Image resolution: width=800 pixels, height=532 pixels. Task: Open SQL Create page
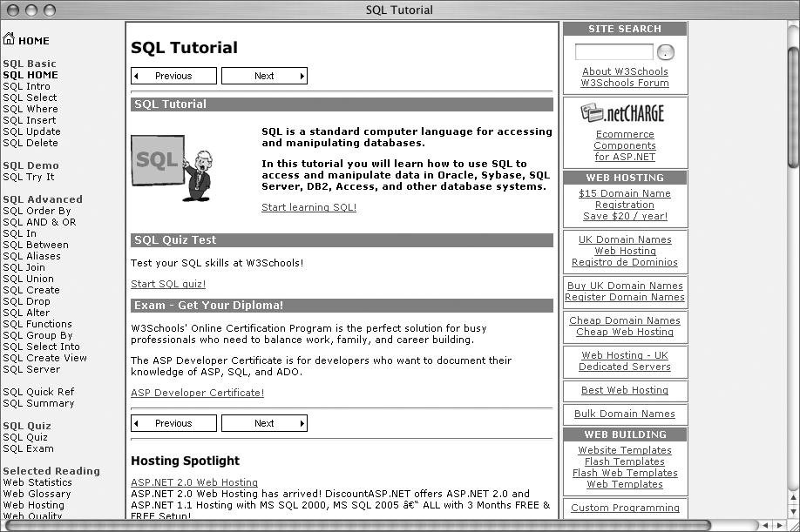[x=31, y=290]
